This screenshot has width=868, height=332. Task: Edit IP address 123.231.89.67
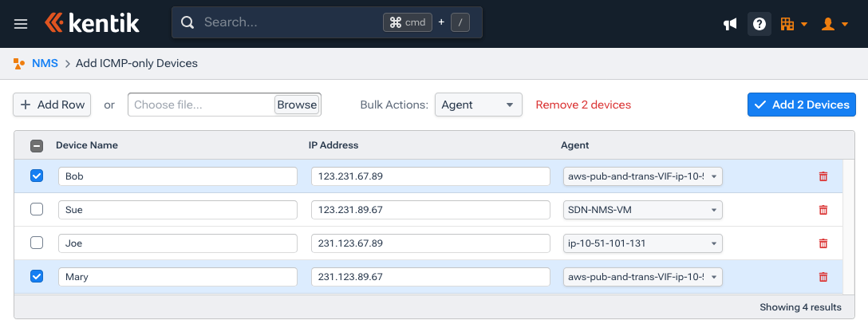click(x=431, y=210)
